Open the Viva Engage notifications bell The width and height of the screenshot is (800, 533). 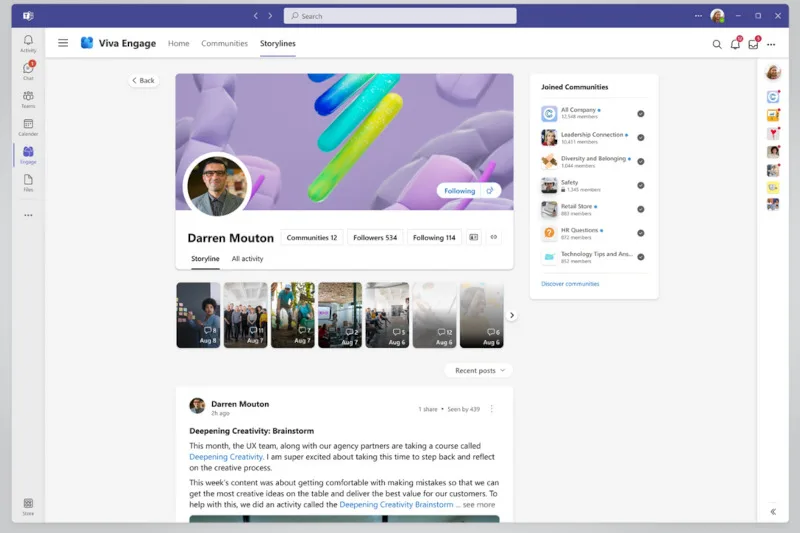coord(735,44)
